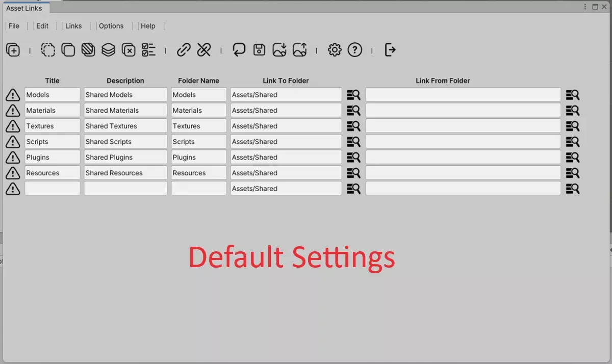Browse Link To Folder for the empty row

(x=353, y=189)
